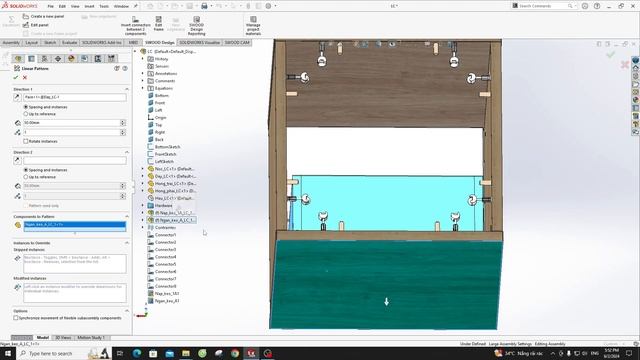Open the Motion Study 1 bottom tab
Image resolution: width=640 pixels, height=360 pixels.
click(91, 338)
